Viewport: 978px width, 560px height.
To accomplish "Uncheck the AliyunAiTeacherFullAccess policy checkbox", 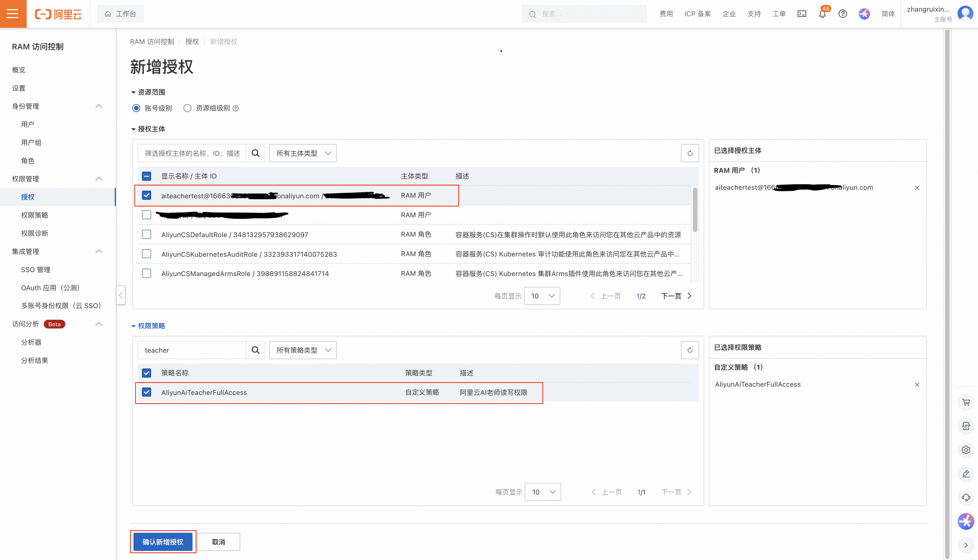I will [147, 392].
